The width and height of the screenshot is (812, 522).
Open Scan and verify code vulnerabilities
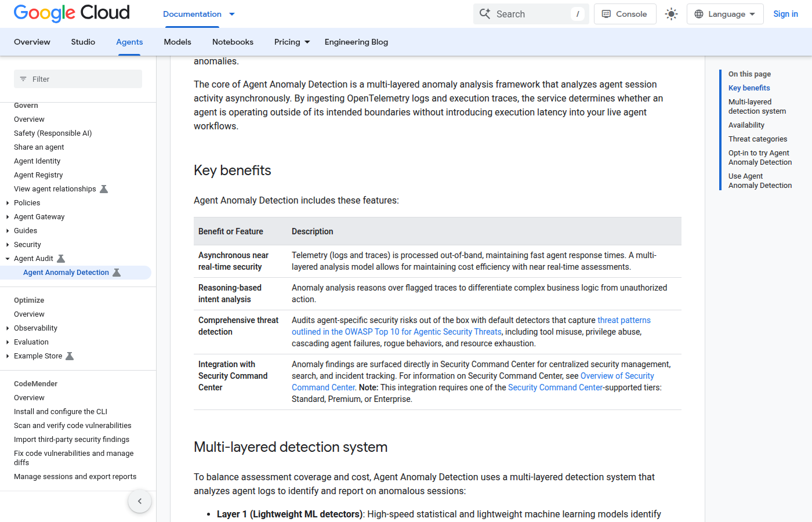[x=72, y=426]
